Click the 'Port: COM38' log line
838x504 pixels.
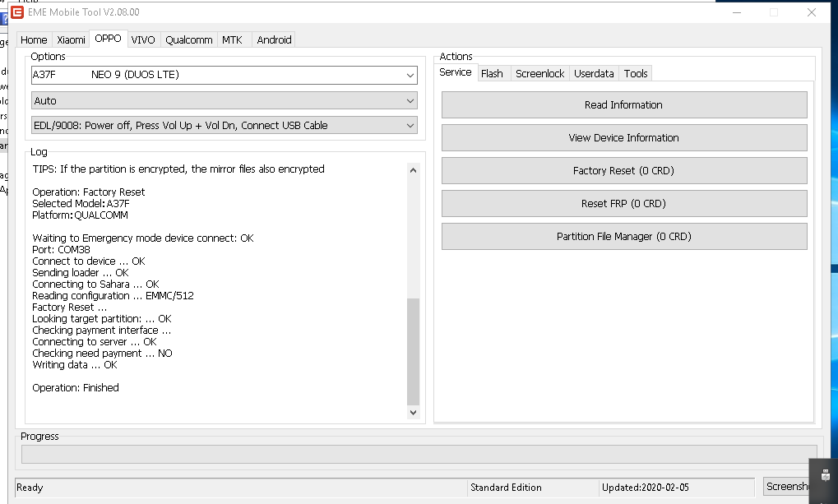[61, 250]
